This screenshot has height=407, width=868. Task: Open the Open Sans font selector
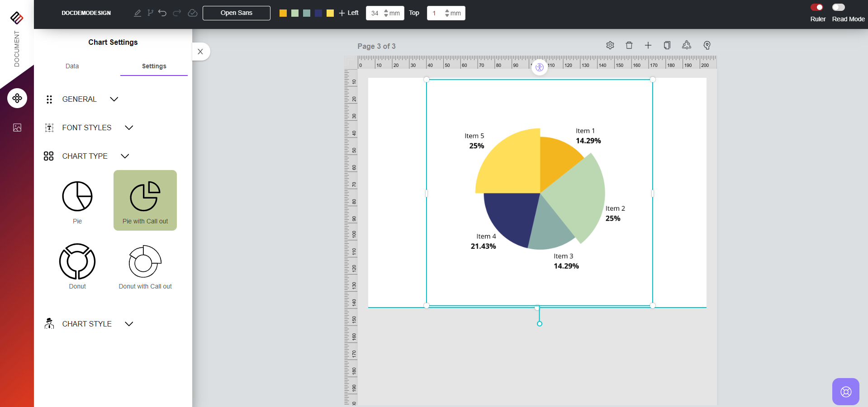click(x=236, y=13)
